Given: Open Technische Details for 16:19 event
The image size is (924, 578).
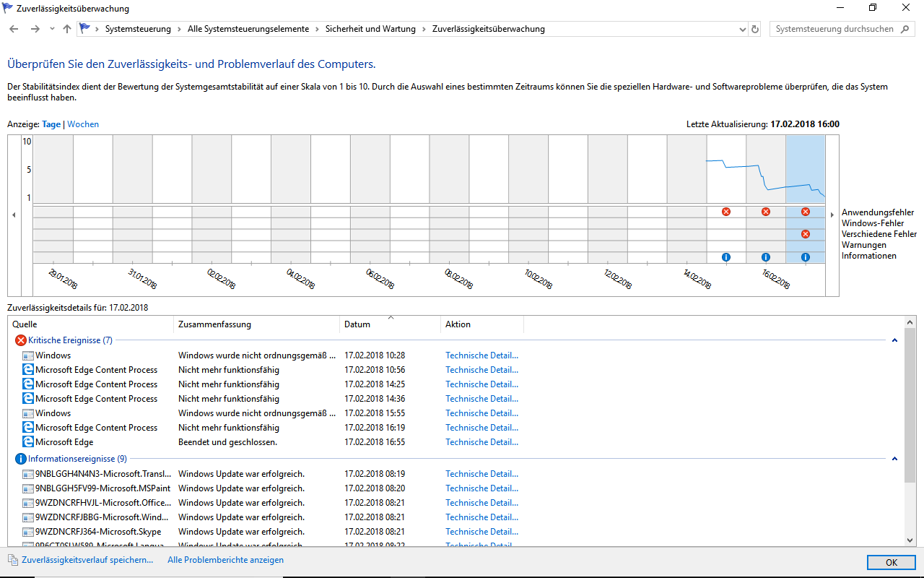Looking at the screenshot, I should click(481, 428).
